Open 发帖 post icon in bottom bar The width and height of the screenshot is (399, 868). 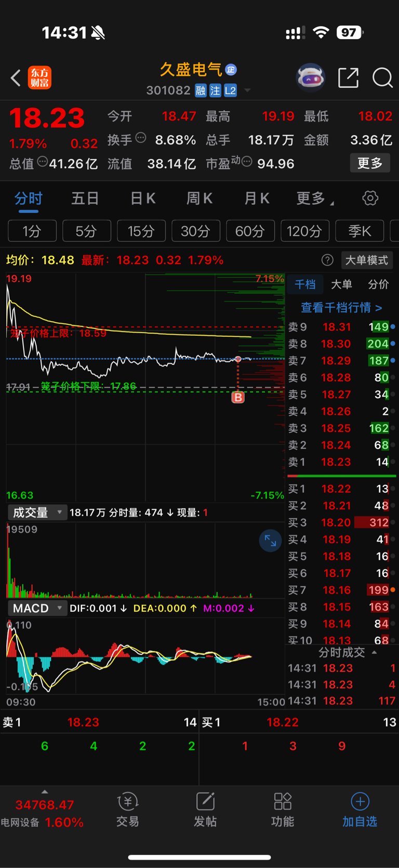[205, 810]
